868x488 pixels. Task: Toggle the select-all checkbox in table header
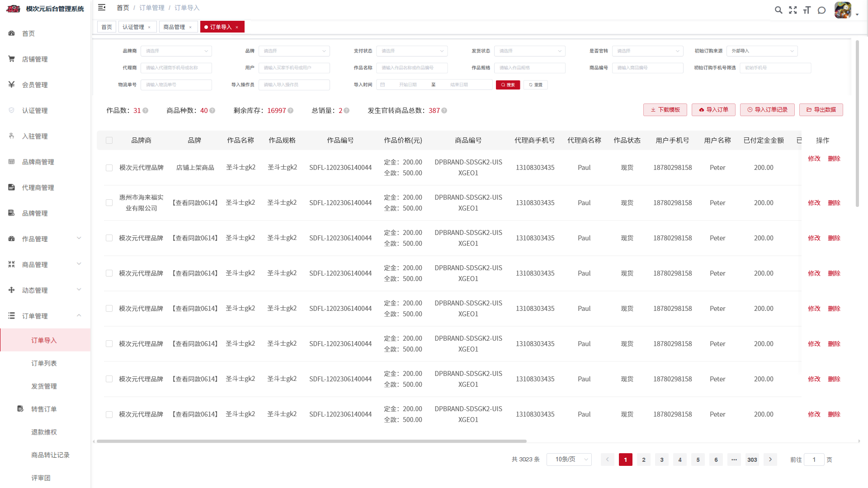(109, 141)
